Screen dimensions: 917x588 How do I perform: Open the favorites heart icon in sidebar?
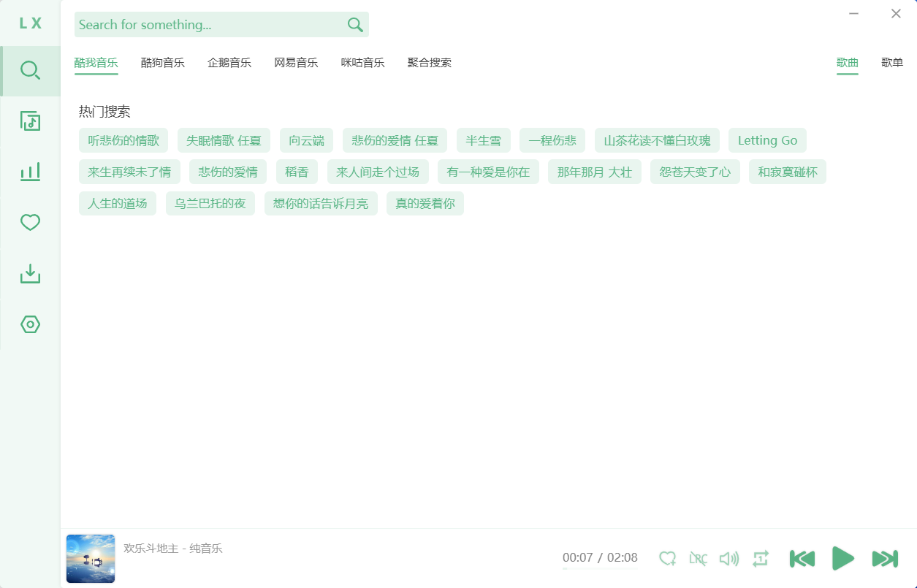[30, 223]
